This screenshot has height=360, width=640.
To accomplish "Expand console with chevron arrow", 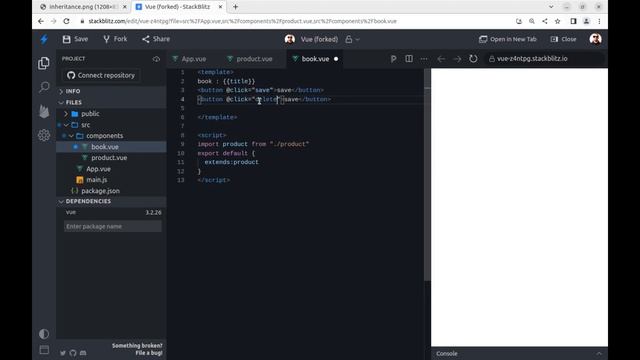I will [x=599, y=354].
